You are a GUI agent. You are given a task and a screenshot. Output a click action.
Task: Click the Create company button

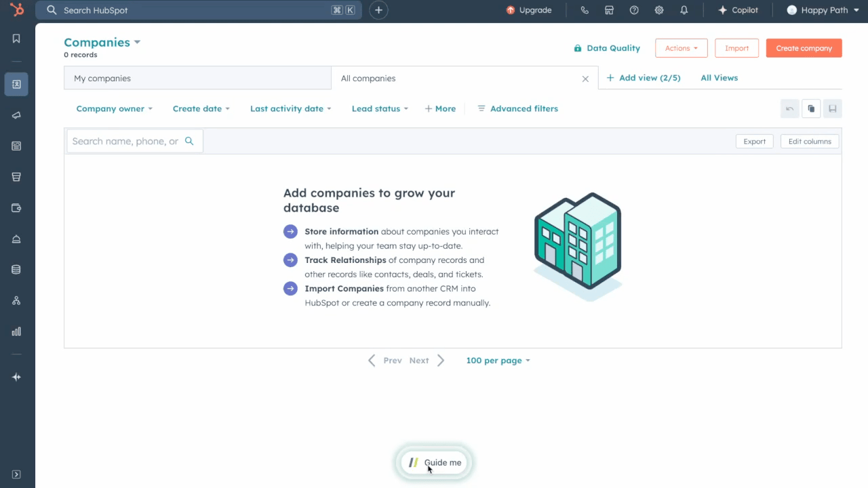pos(804,48)
